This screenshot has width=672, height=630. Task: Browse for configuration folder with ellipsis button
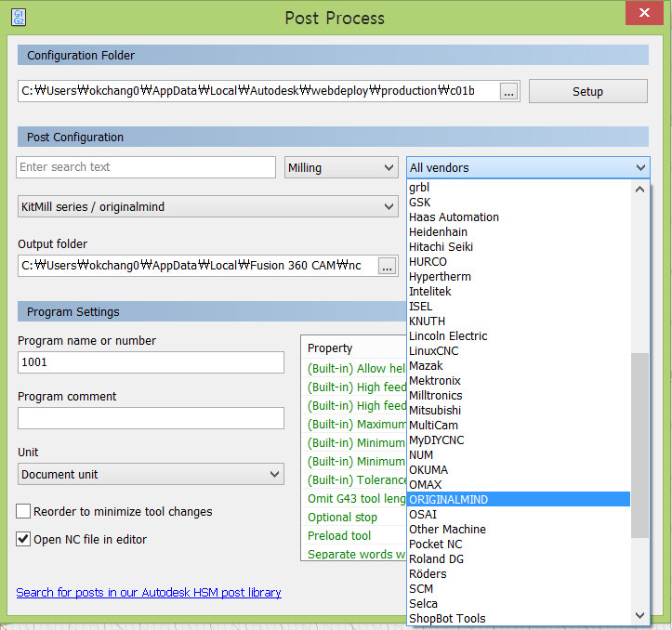(508, 91)
